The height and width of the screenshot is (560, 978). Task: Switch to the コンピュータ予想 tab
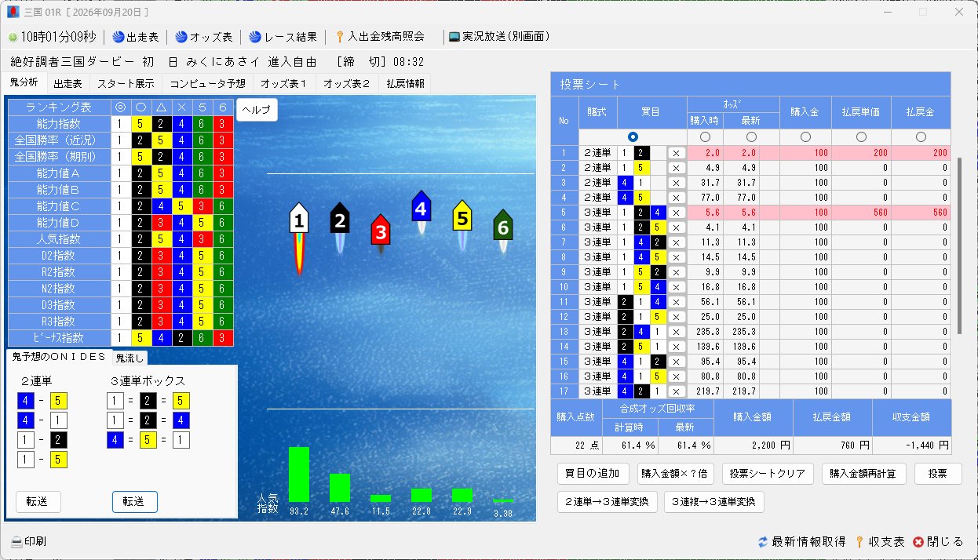pyautogui.click(x=207, y=83)
